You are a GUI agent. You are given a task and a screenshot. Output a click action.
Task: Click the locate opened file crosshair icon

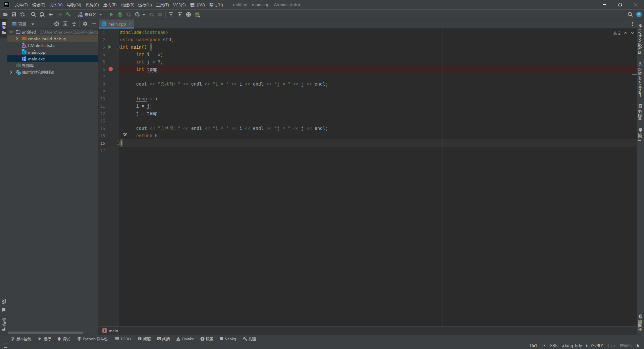57,24
